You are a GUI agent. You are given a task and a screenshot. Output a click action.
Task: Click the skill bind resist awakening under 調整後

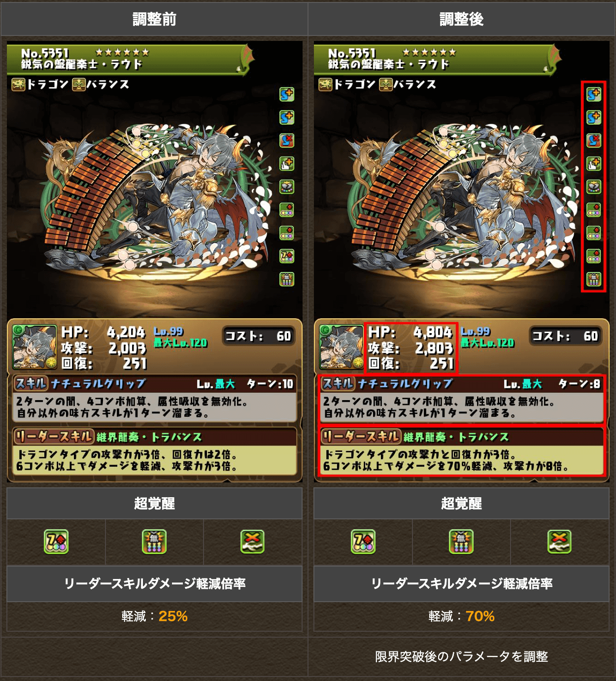594,140
